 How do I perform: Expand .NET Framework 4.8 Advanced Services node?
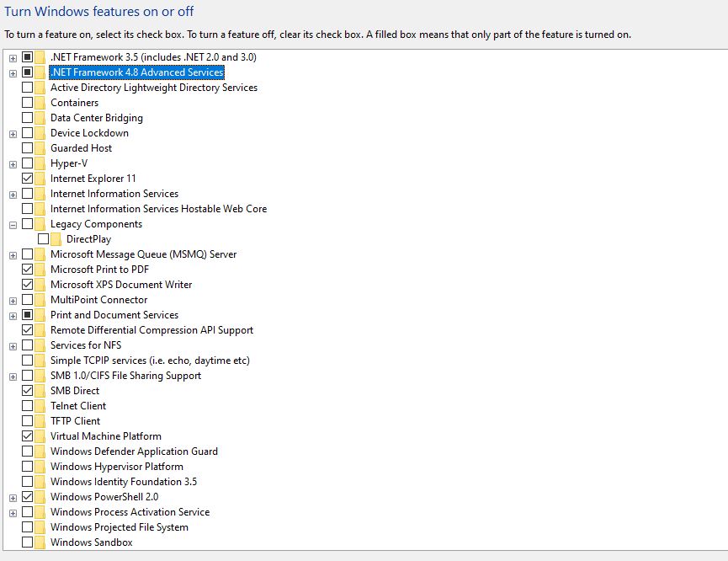pyautogui.click(x=13, y=73)
